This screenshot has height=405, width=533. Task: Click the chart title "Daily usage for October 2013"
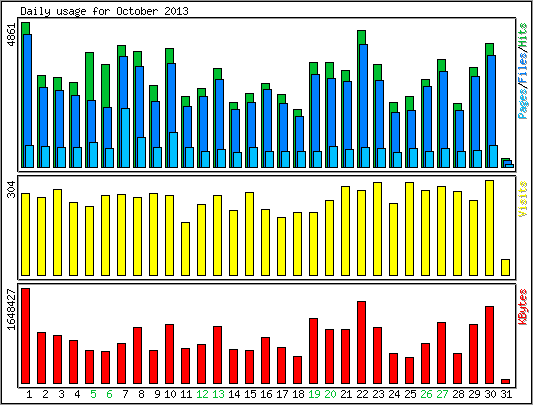click(x=104, y=11)
